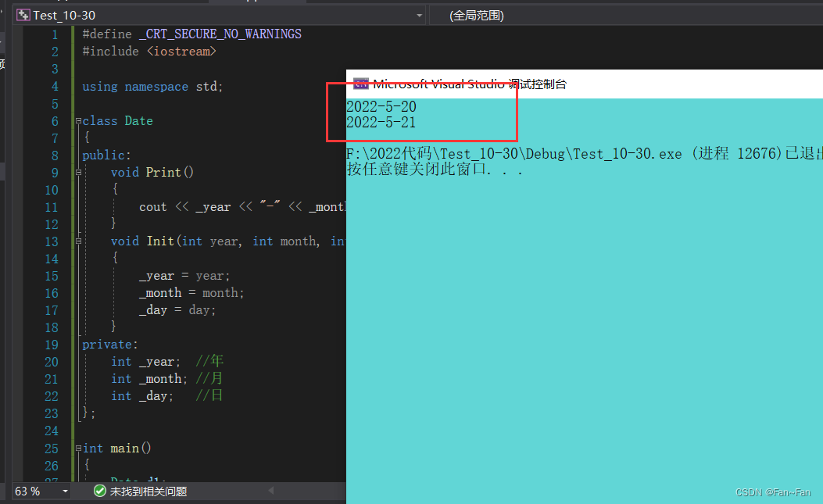The width and height of the screenshot is (823, 504).
Task: Click the int _day; member declaration
Action: (141, 396)
